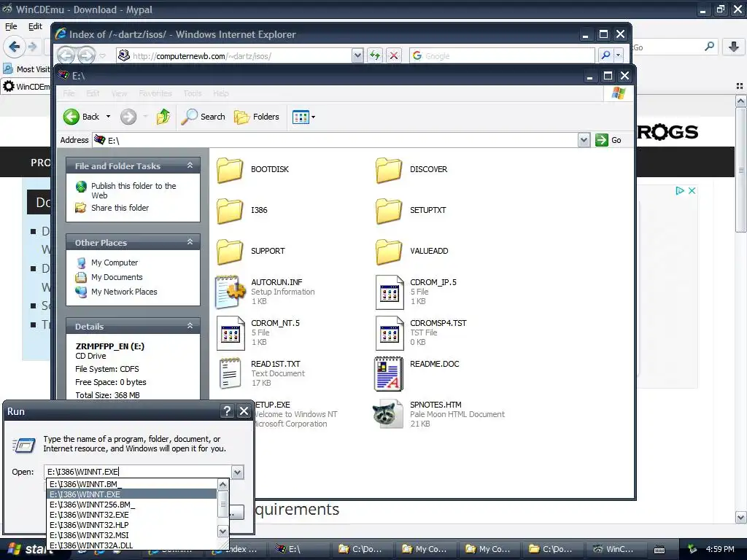
Task: Select the CDROM_NT.5 file icon
Action: coord(230,332)
